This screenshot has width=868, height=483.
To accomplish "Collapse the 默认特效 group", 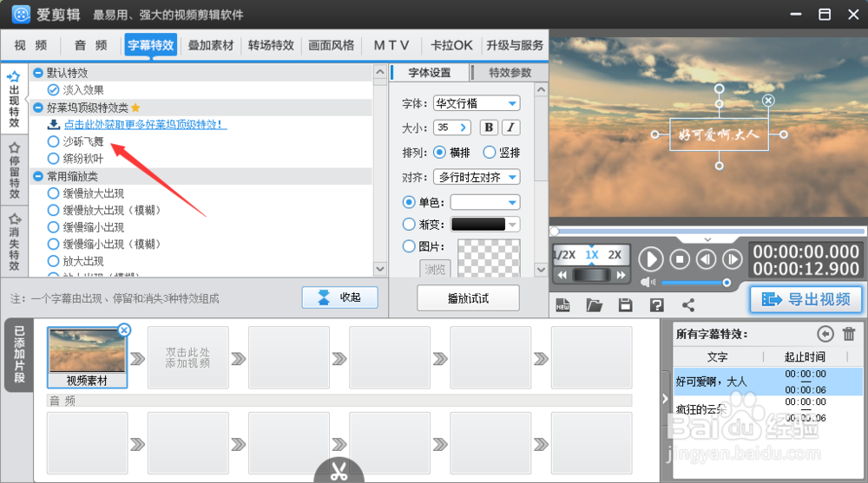I will [x=38, y=73].
